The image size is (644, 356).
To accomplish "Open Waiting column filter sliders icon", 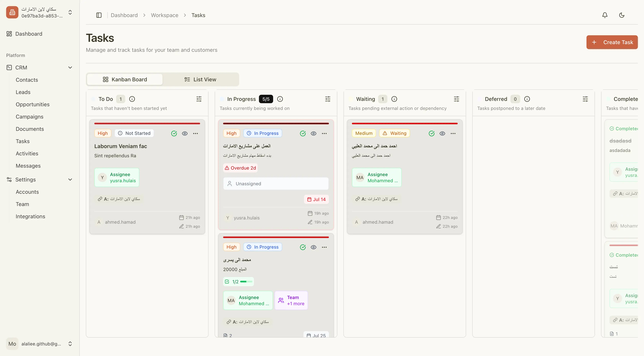I will click(x=456, y=99).
